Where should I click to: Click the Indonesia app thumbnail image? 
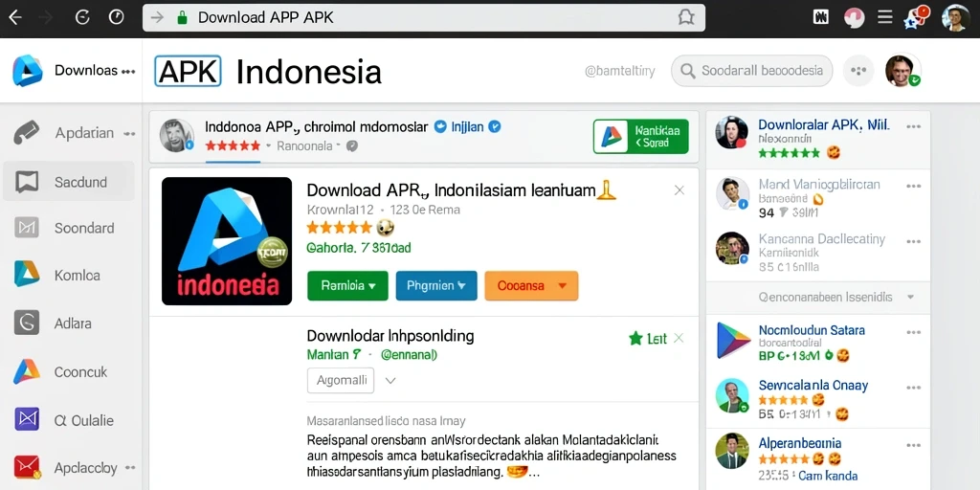[227, 241]
